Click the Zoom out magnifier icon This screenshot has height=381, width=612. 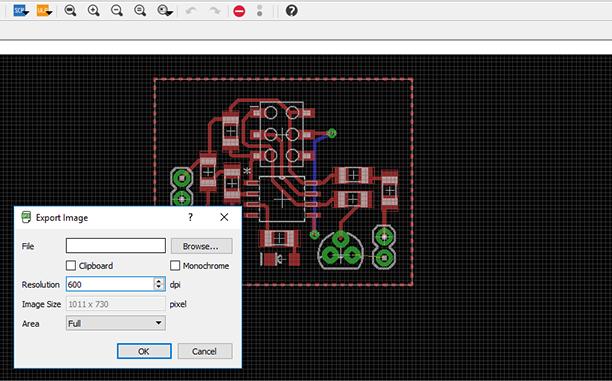tap(117, 11)
